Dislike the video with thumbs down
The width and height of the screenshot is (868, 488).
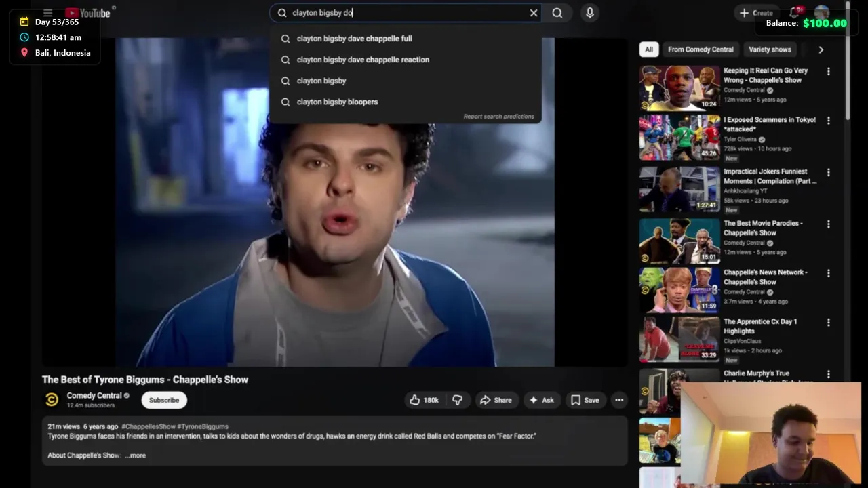coord(458,400)
